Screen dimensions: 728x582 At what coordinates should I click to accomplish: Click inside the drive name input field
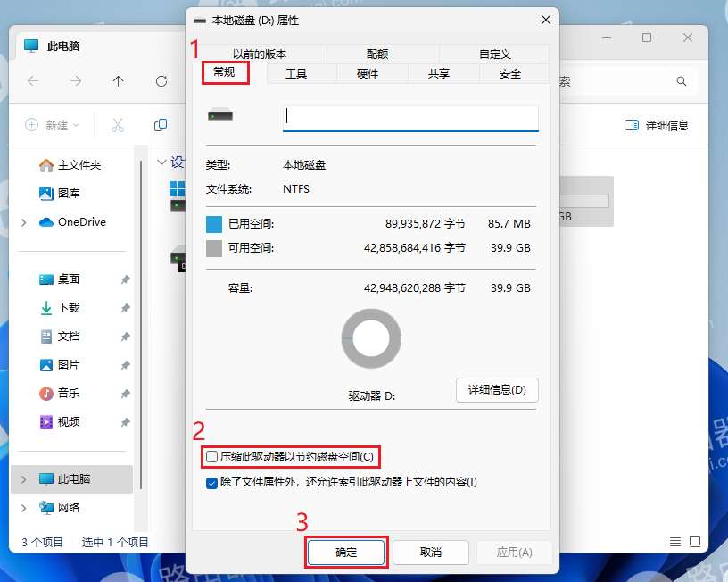pyautogui.click(x=410, y=117)
